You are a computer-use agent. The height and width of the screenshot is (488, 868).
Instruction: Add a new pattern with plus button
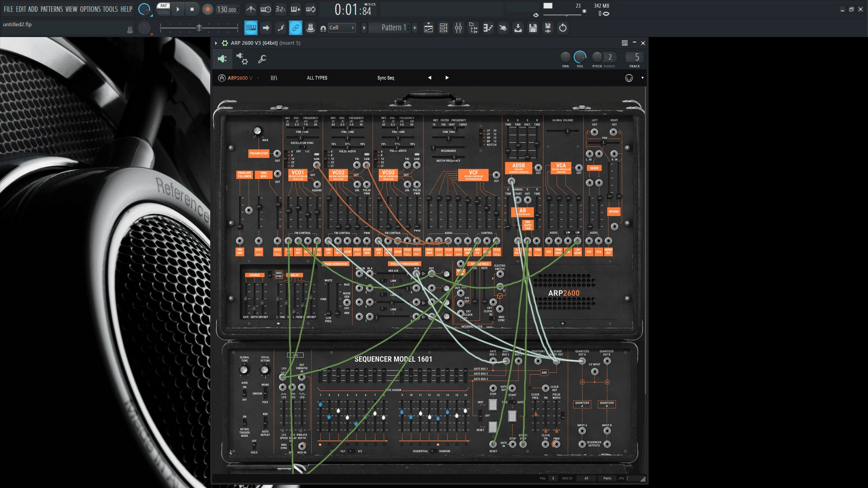(415, 28)
